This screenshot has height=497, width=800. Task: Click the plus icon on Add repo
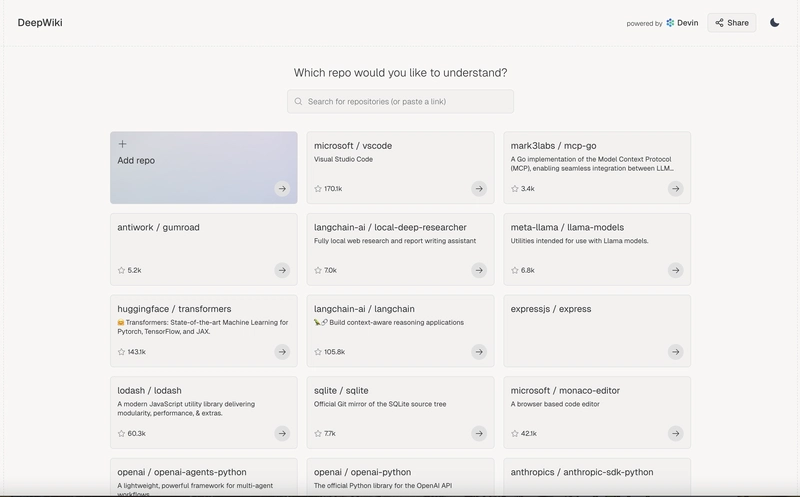click(x=122, y=144)
